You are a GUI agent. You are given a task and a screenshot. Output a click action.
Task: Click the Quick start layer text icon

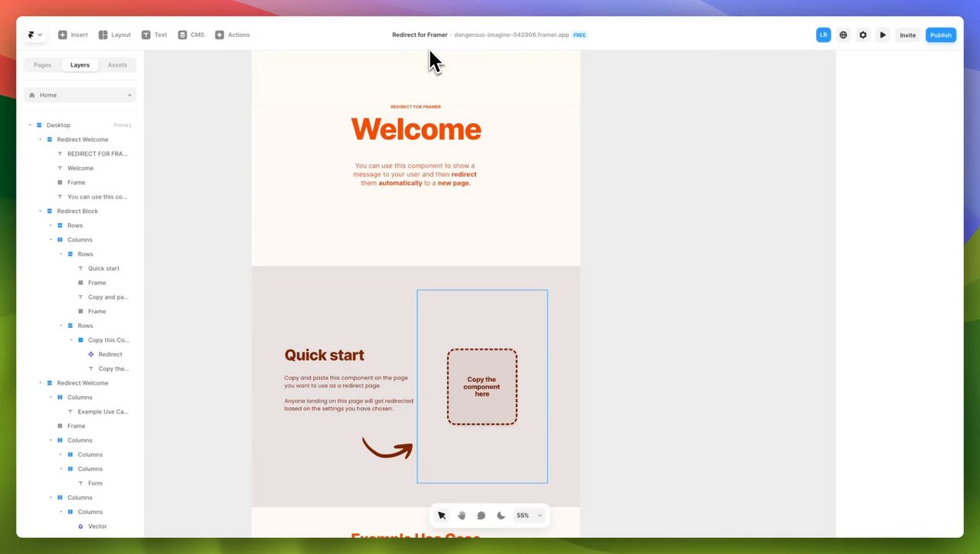click(x=80, y=268)
